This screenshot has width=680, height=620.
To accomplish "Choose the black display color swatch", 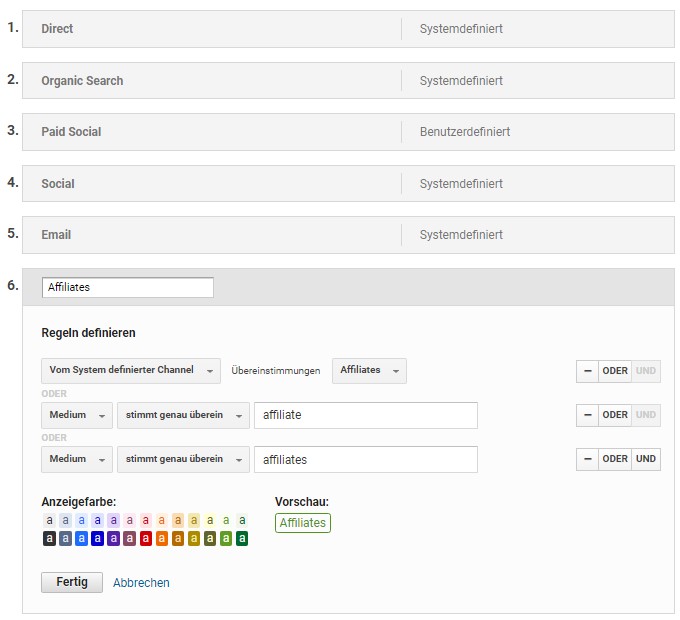I will 49,538.
